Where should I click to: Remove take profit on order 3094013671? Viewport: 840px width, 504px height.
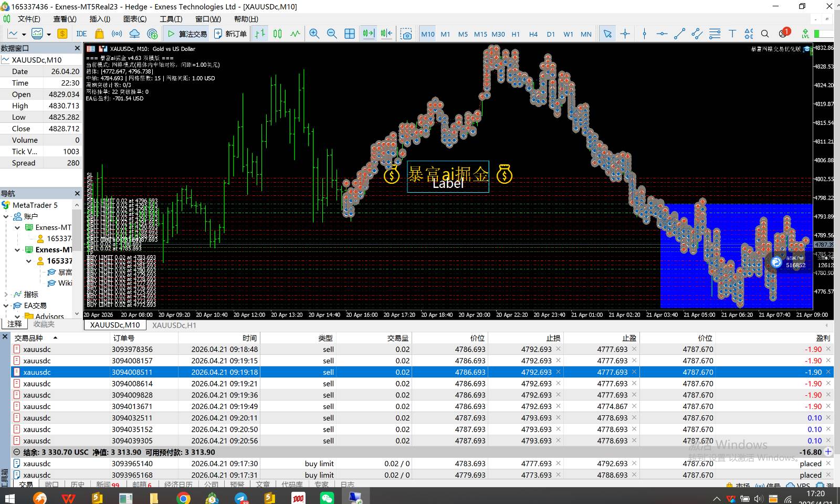634,406
